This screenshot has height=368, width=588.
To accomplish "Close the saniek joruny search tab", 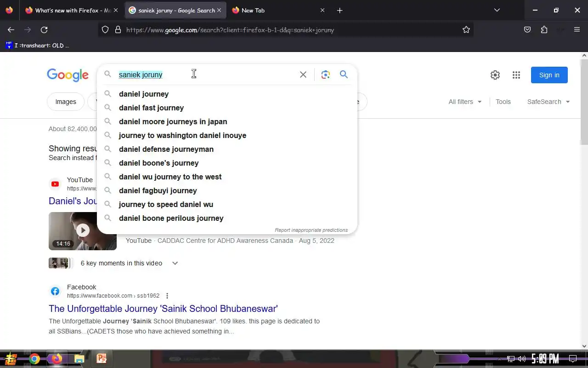I will (219, 10).
